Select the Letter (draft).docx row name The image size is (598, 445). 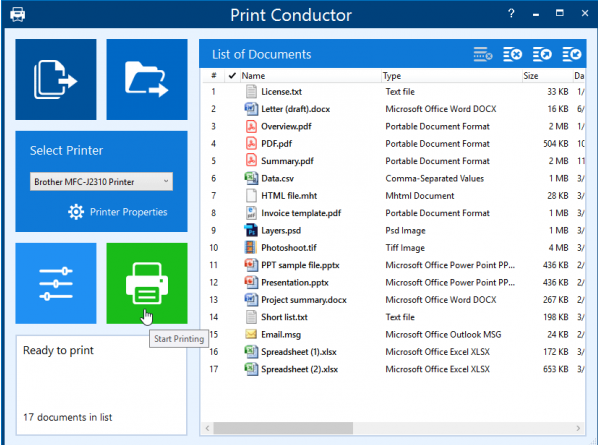click(x=296, y=109)
